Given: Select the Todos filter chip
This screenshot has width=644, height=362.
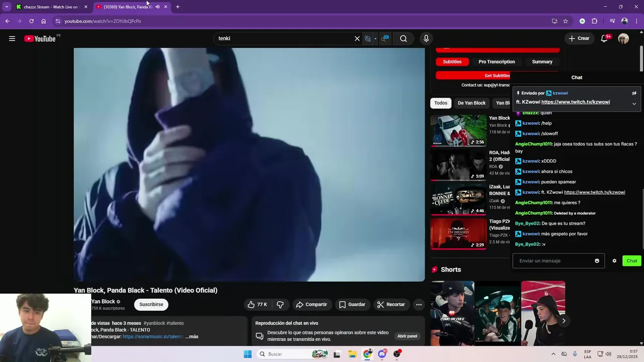Looking at the screenshot, I should 441,103.
